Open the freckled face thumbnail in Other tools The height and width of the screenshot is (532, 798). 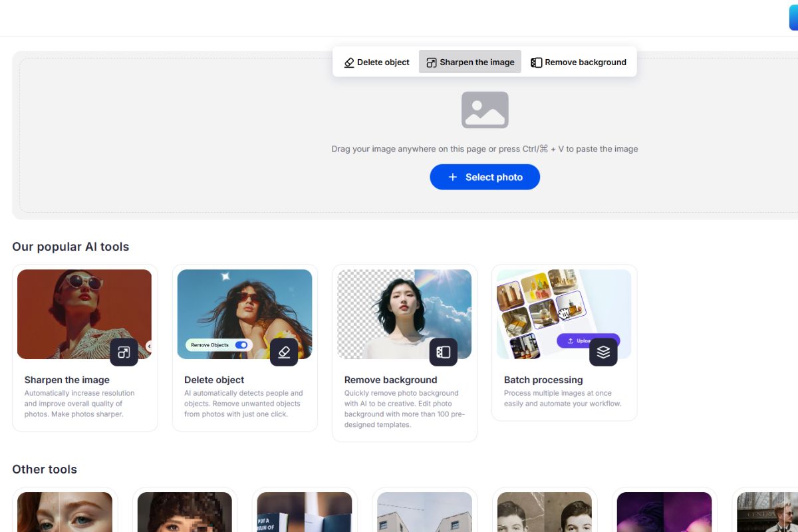tap(65, 512)
